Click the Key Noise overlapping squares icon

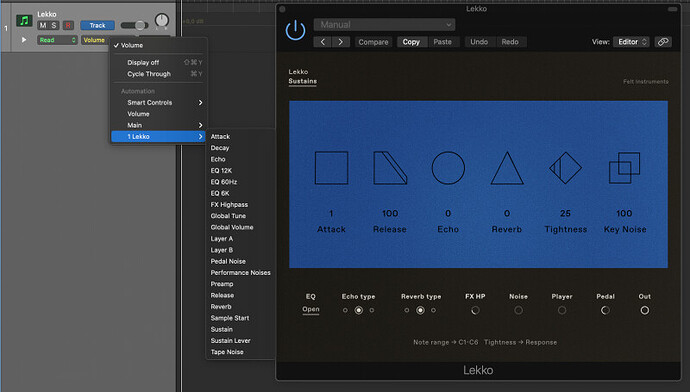624,168
